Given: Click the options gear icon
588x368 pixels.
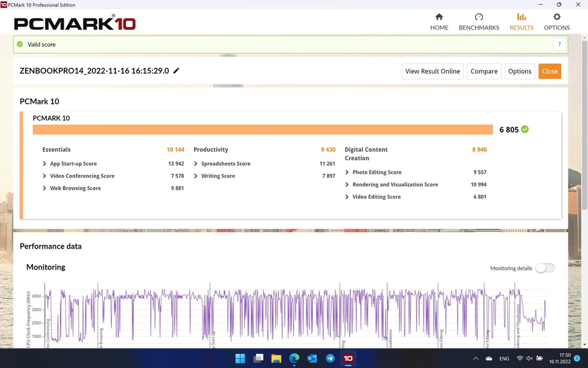Looking at the screenshot, I should [x=557, y=17].
